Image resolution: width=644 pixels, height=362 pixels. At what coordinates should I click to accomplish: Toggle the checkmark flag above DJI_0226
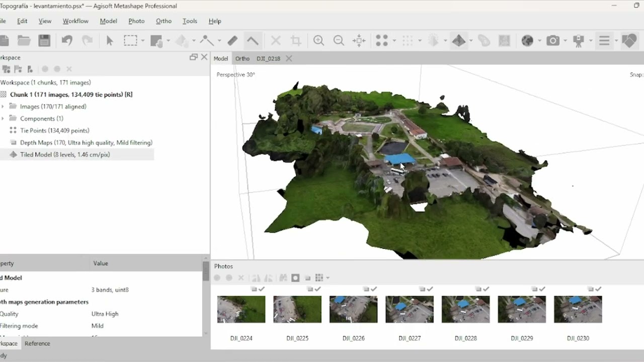[374, 289]
